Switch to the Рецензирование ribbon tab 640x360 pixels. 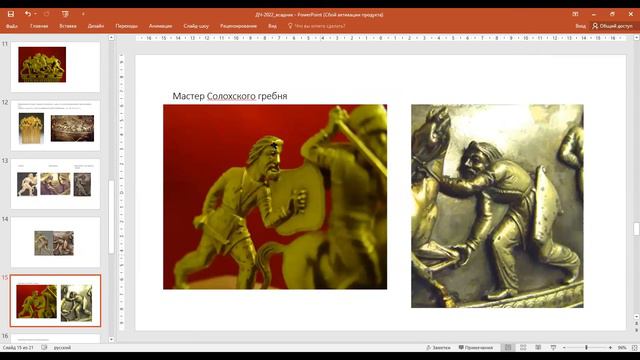tap(238, 26)
